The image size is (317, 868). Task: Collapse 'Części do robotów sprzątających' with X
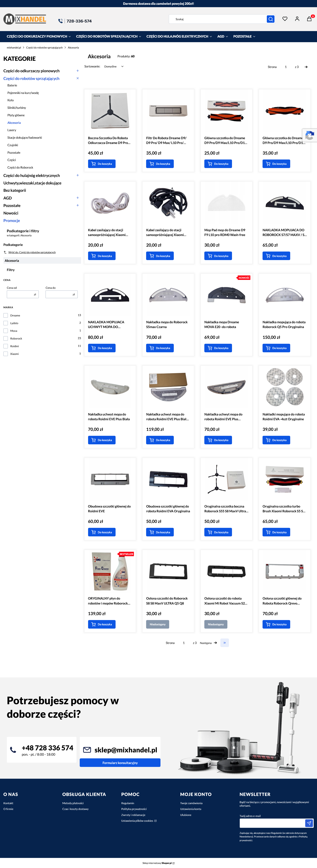pyautogui.click(x=78, y=78)
